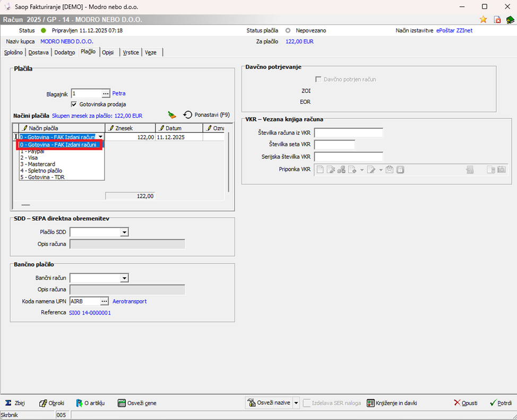Select '4 - Spletno plačilo' from payment list
Image resolution: width=517 pixels, height=420 pixels.
[x=62, y=171]
